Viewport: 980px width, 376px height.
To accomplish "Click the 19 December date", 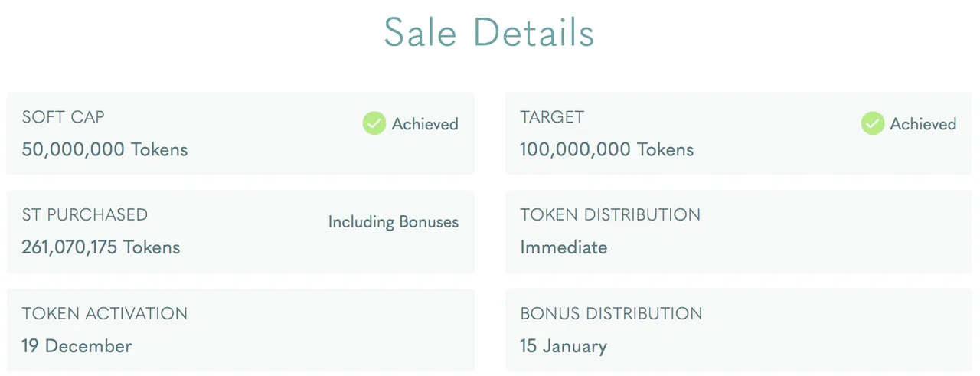I will tap(77, 345).
